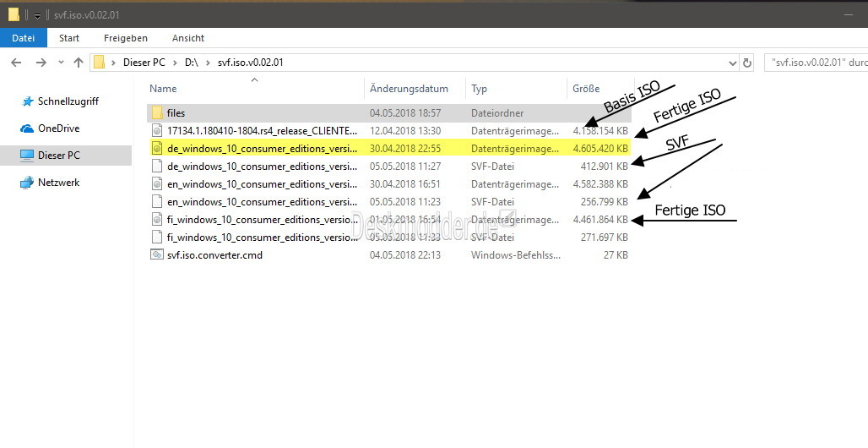Click the date 04.05.2018 18:57

pyautogui.click(x=405, y=113)
